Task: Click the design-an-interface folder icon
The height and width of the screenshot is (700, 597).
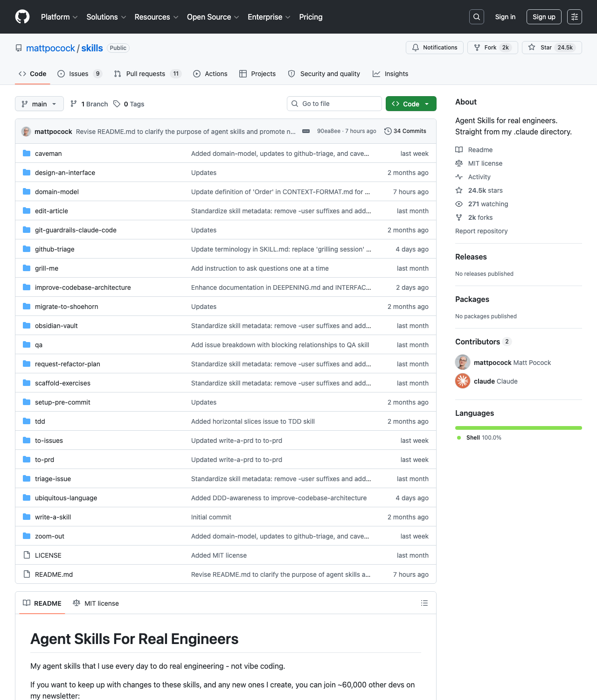Action: pyautogui.click(x=27, y=173)
